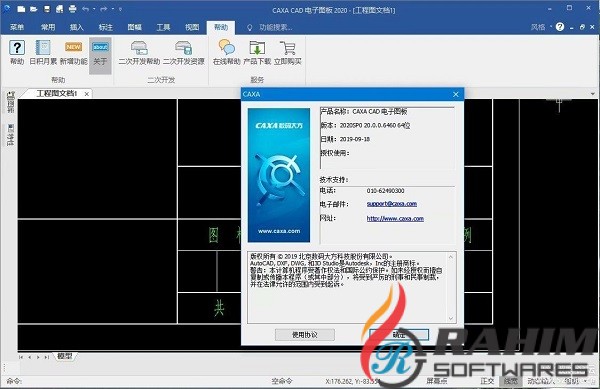Click the About 关于 ribbon icon

tap(100, 48)
